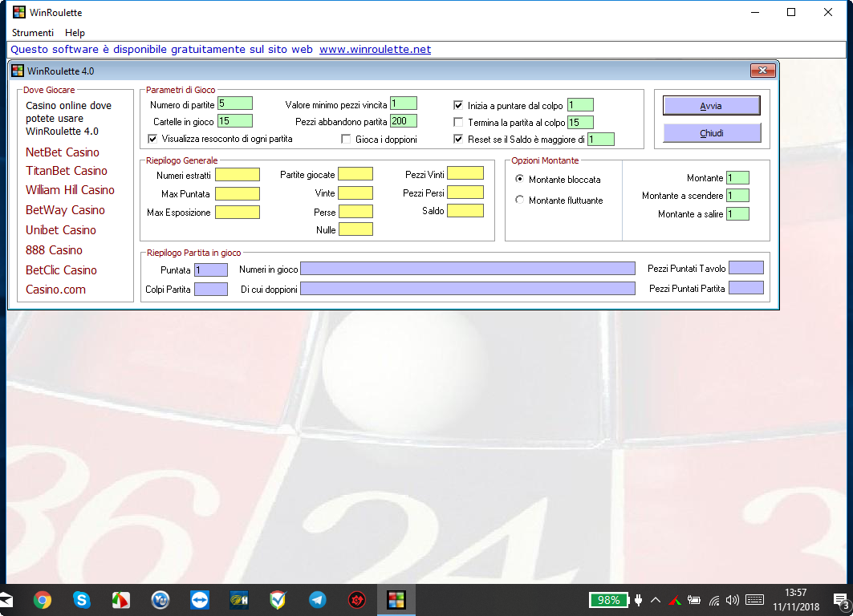Enable the 'Gioca i doppioni' checkbox

tap(346, 140)
